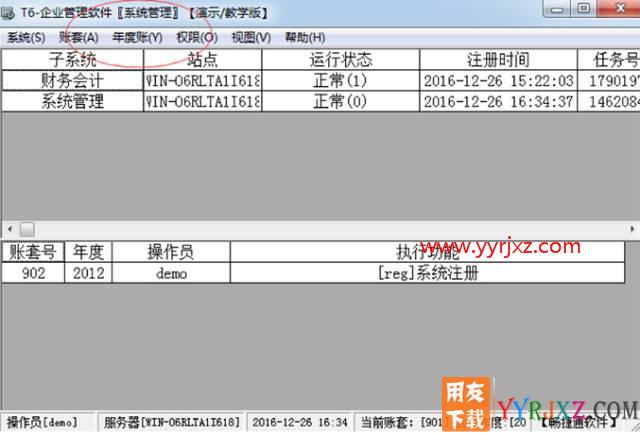Click registration time 2016-12-26 15:22:03

(498, 80)
